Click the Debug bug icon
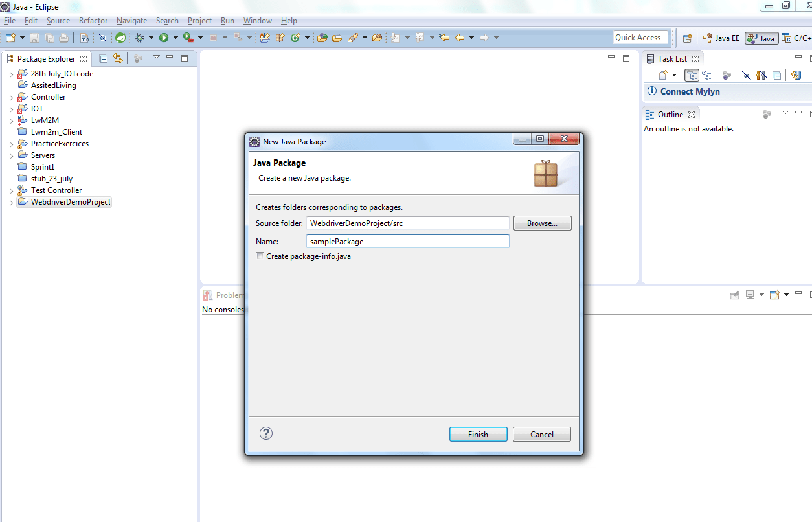 point(139,38)
